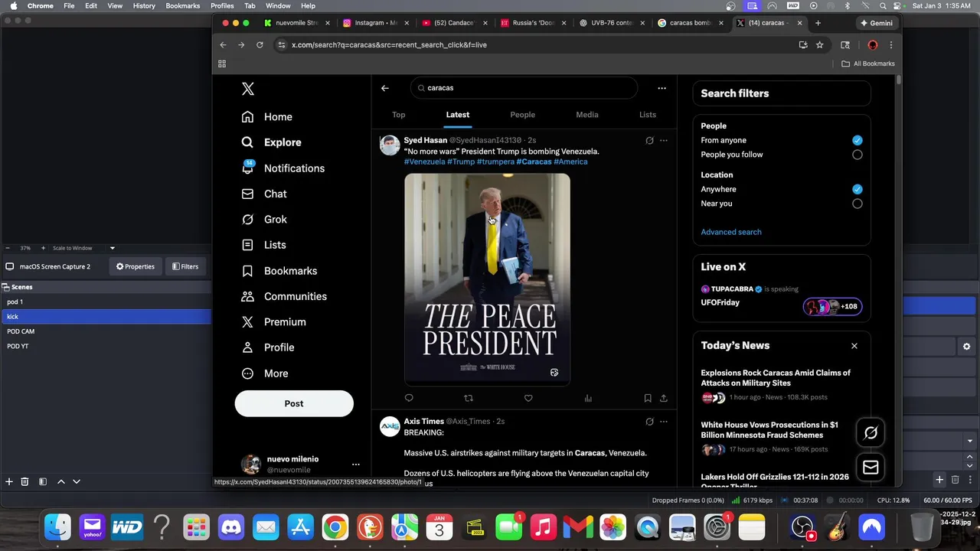Image resolution: width=980 pixels, height=551 pixels.
Task: Open more options on Syed Hasan's post
Action: pyautogui.click(x=664, y=141)
